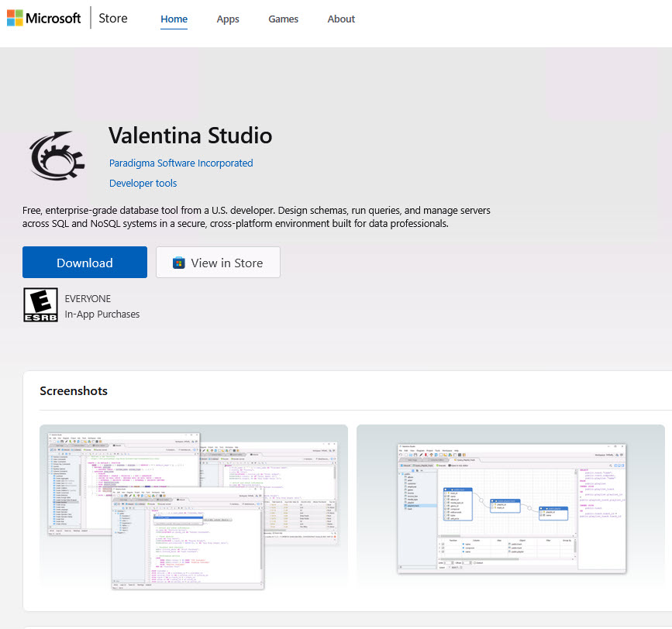Image resolution: width=672 pixels, height=629 pixels.
Task: Open the first screenshot with SQL editors
Action: 194,507
